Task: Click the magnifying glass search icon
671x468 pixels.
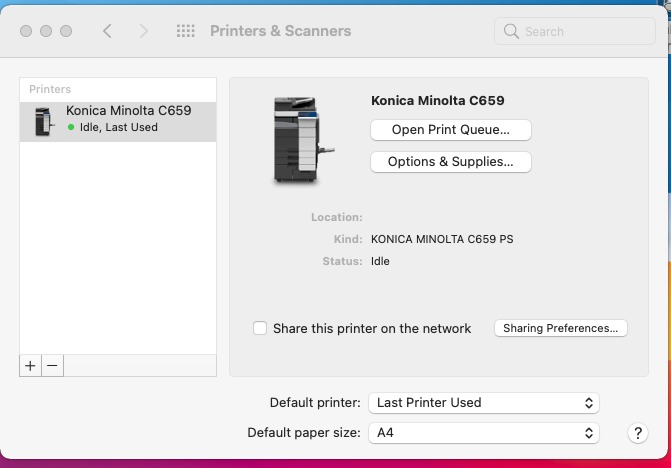Action: 512,31
